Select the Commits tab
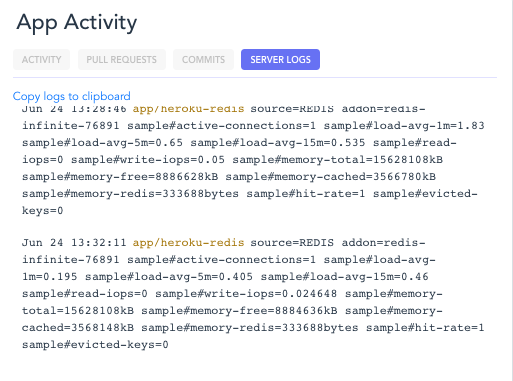Image resolution: width=513 pixels, height=381 pixels. pos(203,59)
